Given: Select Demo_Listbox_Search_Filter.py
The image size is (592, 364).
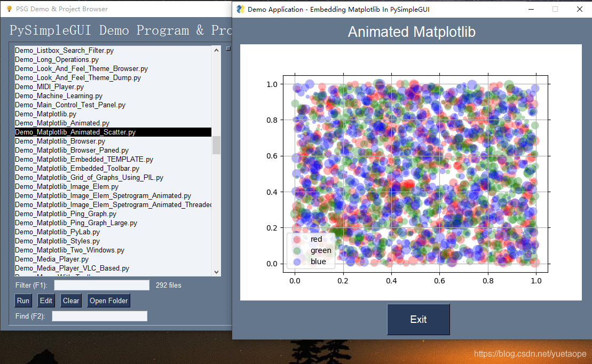Looking at the screenshot, I should (113, 50).
